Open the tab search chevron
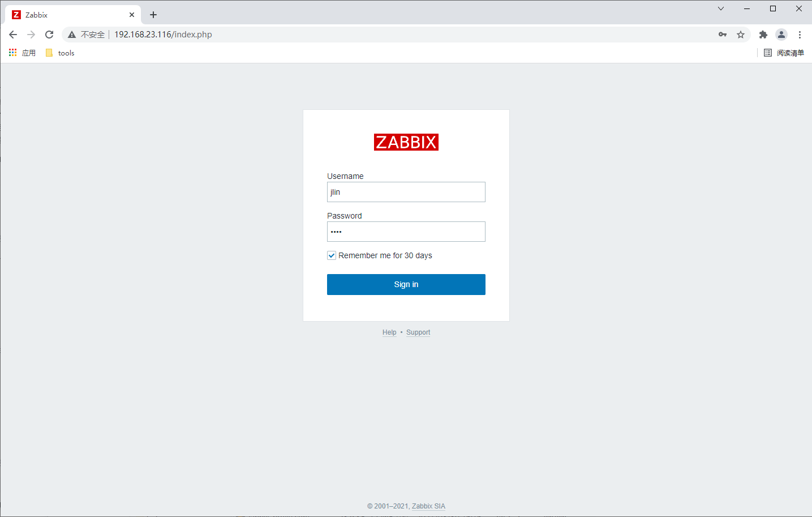This screenshot has height=517, width=812. coord(721,8)
